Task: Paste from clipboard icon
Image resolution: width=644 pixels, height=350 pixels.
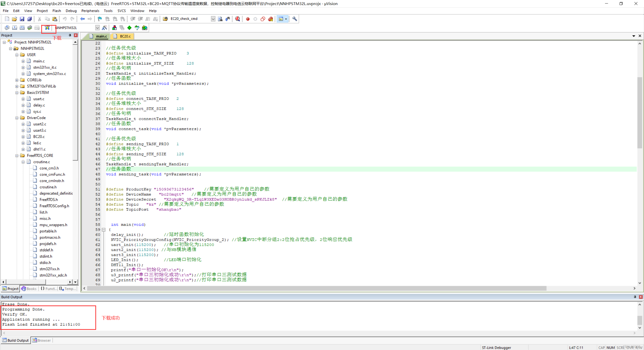Action: click(55, 19)
